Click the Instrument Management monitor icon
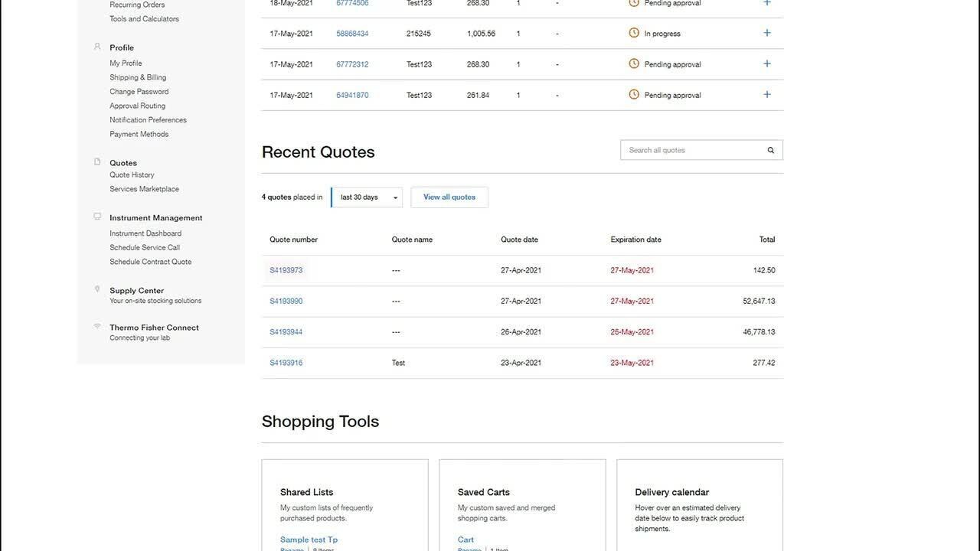This screenshot has width=980, height=551. 97,217
